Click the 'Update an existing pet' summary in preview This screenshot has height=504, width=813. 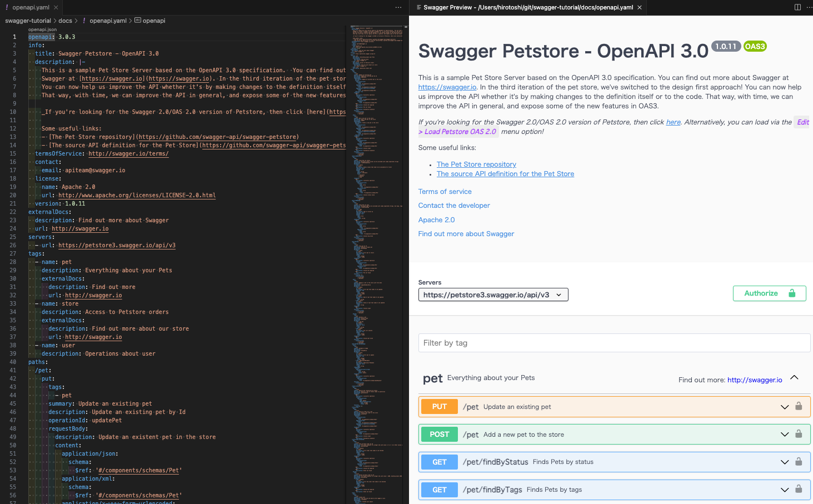[x=517, y=407]
